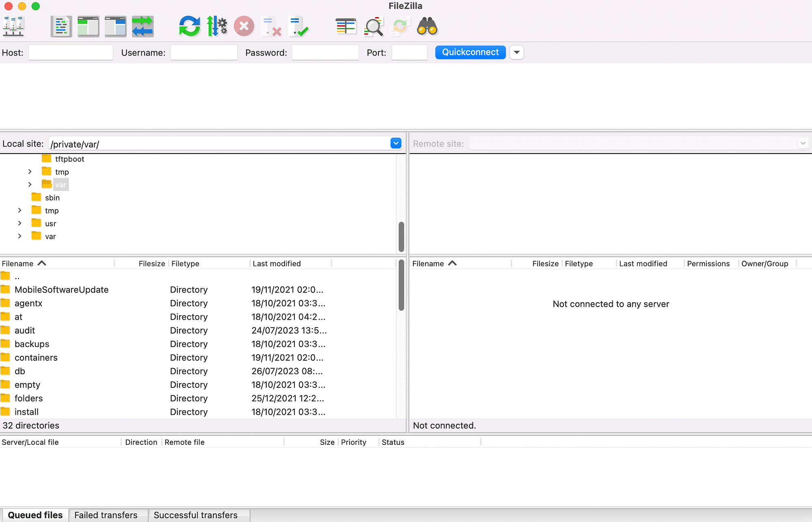Expand the 'tmp' folder in local tree
The image size is (812, 522).
pyautogui.click(x=29, y=172)
